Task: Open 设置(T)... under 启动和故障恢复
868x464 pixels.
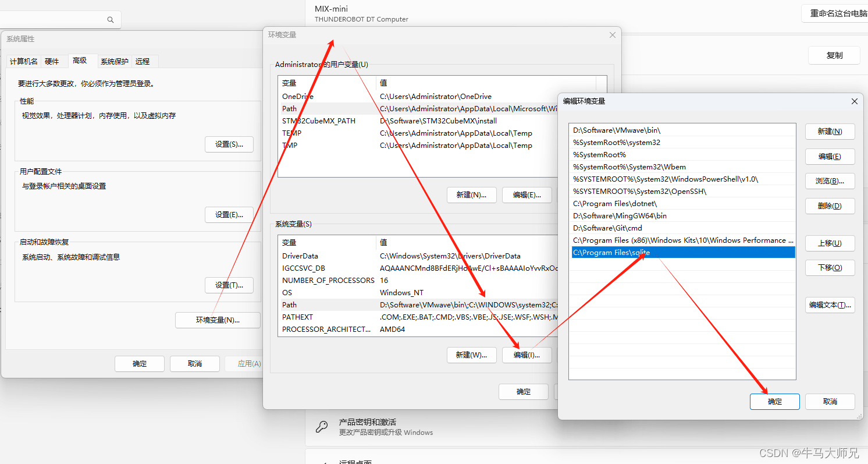Action: click(x=229, y=285)
